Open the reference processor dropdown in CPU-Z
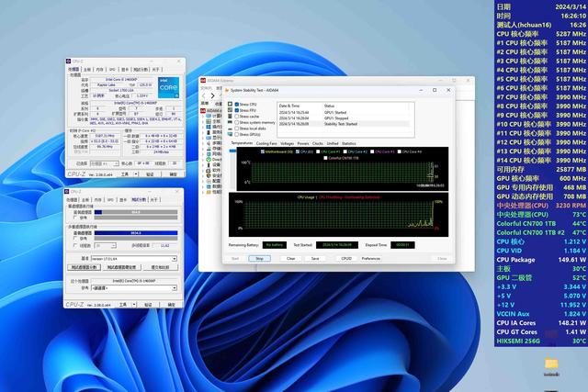 point(134,288)
